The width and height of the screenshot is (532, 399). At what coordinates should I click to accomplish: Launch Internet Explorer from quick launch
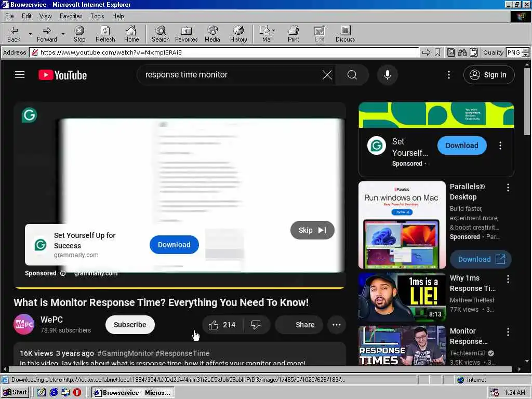54,393
